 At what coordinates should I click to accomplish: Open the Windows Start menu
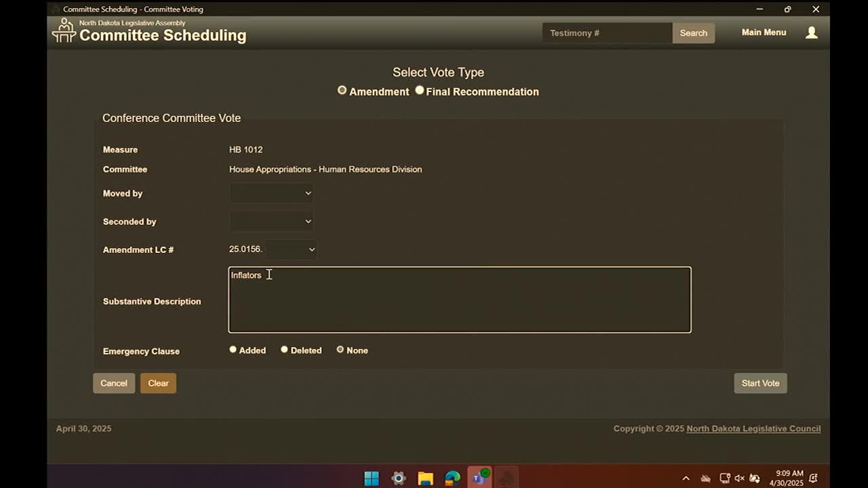[x=372, y=479]
